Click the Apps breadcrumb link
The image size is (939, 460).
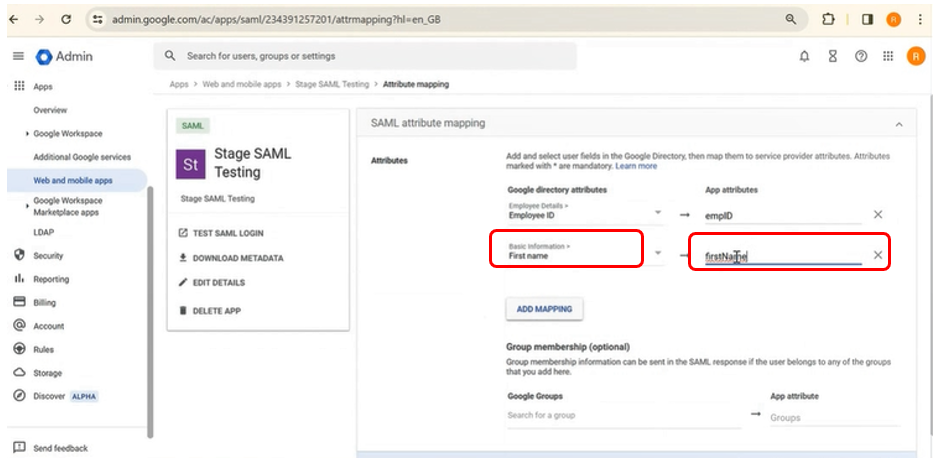click(x=178, y=84)
